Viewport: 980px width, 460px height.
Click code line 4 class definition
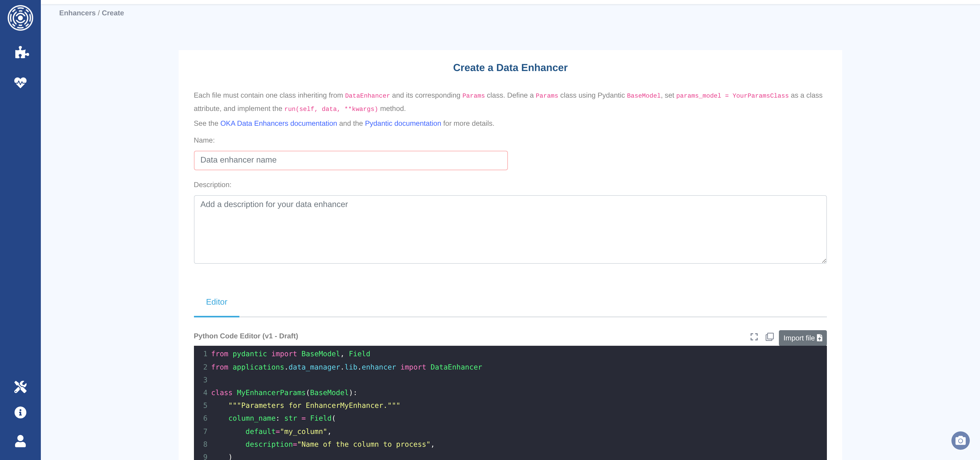(284, 393)
